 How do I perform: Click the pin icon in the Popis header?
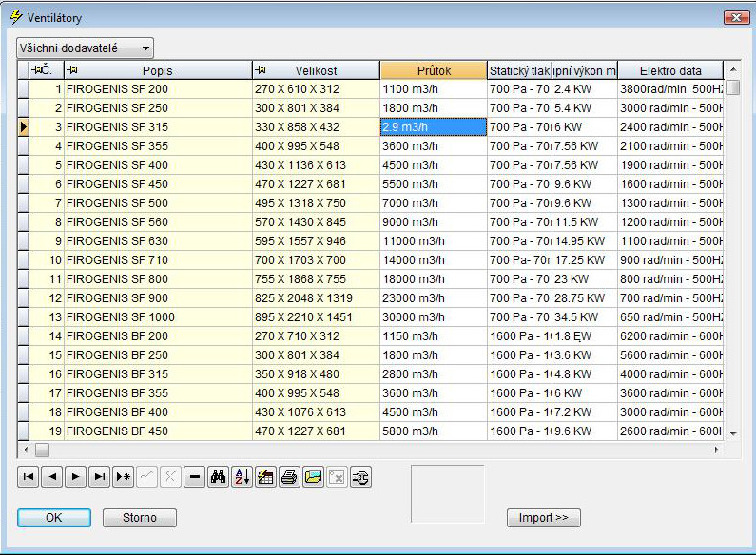pos(72,70)
